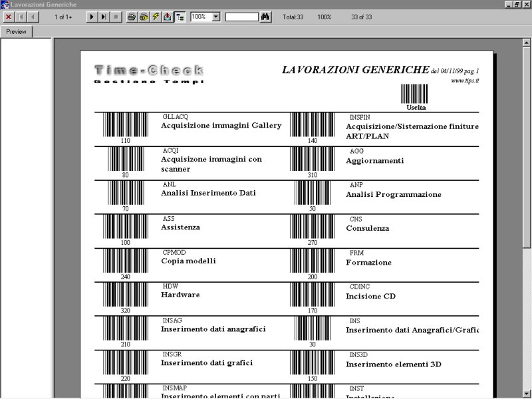
Task: Click the CDINC code label
Action: 360,287
